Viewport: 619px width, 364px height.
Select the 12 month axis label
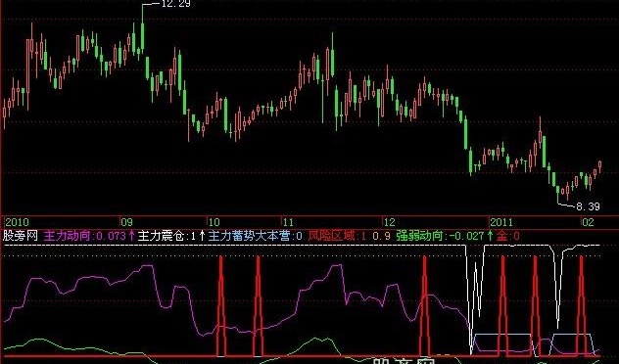coord(390,222)
